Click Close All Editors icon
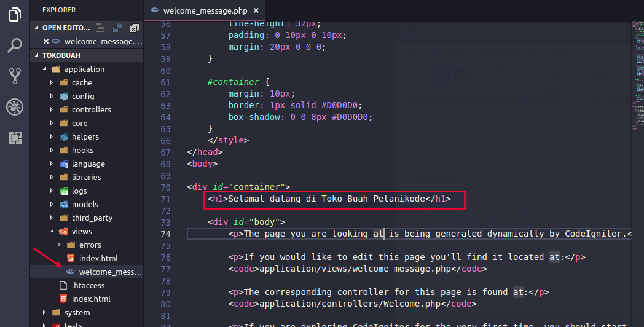Image resolution: width=644 pixels, height=327 pixels. [134, 28]
